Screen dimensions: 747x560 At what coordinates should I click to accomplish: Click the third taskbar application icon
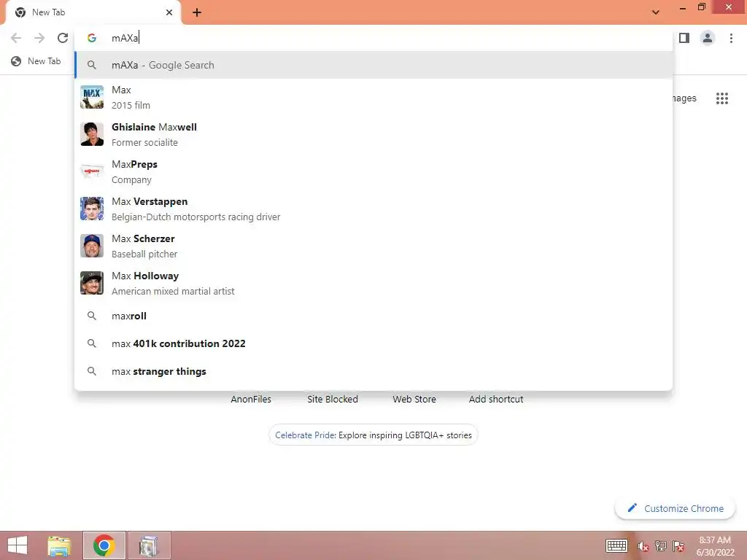tap(149, 545)
